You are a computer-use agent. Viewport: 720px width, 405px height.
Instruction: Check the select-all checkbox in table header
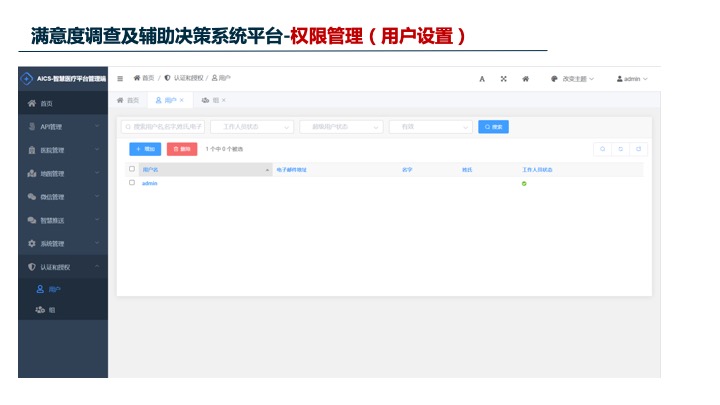[x=132, y=169]
